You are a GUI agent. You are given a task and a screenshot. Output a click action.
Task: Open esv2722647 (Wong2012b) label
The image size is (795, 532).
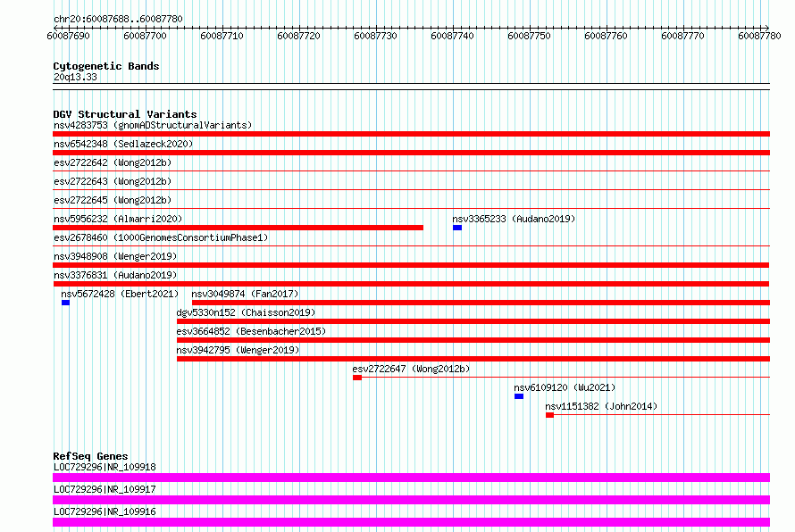pyautogui.click(x=411, y=369)
